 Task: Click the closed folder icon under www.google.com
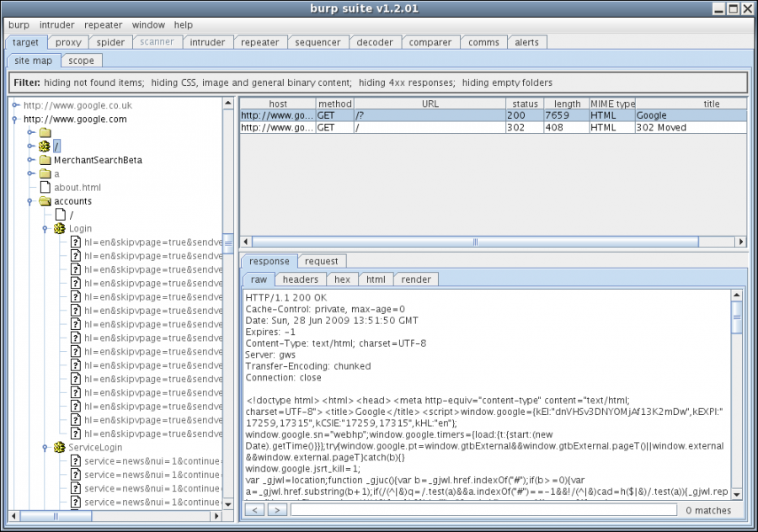click(45, 132)
